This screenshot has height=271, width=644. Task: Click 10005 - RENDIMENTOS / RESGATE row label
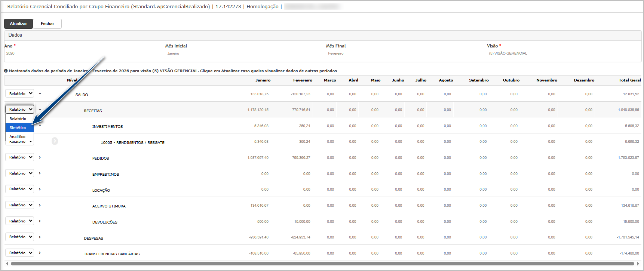coord(132,143)
